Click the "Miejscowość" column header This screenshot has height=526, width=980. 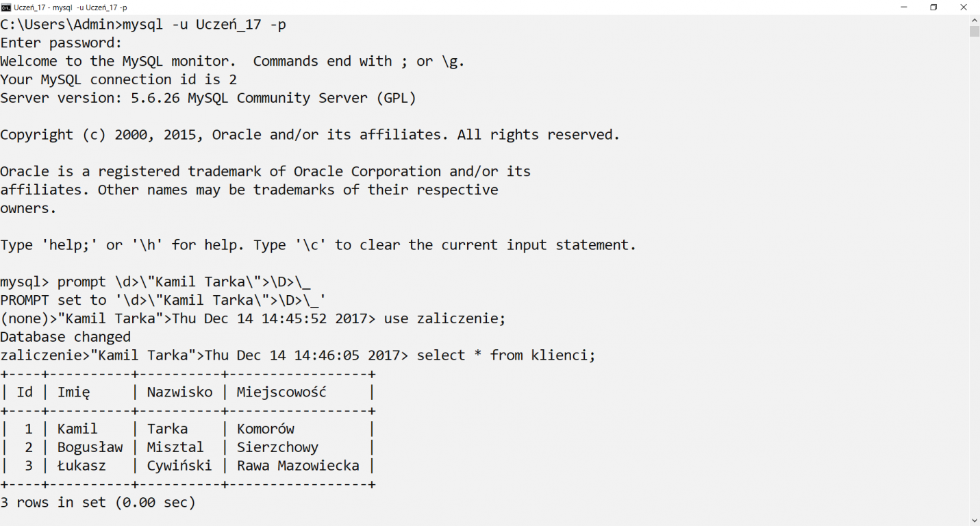coord(281,392)
